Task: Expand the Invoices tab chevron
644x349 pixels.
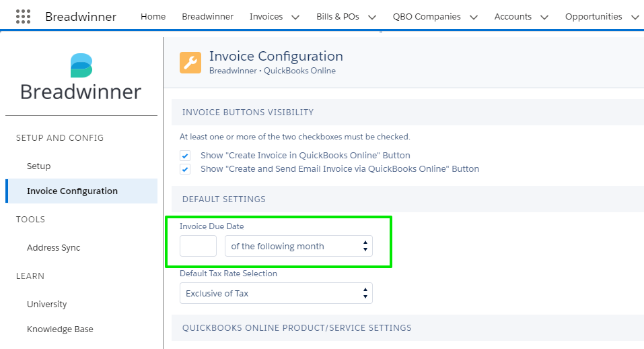Action: [x=295, y=18]
